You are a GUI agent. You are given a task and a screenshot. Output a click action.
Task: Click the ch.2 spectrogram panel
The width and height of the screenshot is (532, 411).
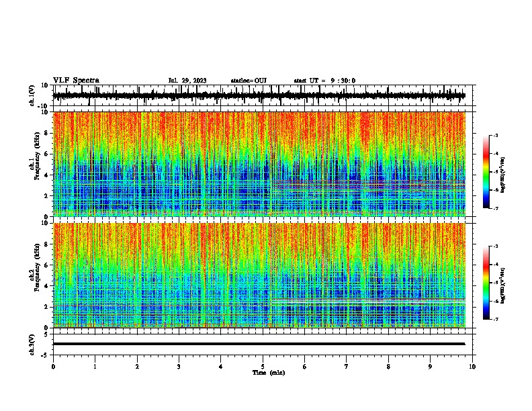(259, 275)
